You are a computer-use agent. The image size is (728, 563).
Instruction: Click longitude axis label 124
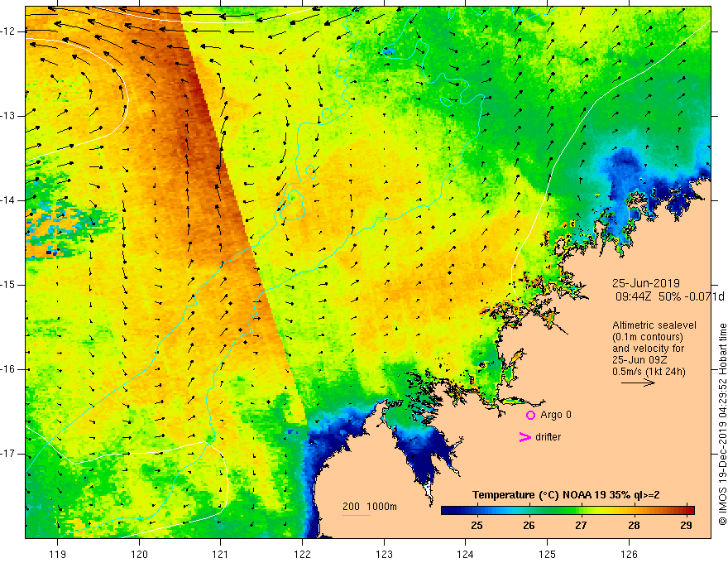[466, 554]
